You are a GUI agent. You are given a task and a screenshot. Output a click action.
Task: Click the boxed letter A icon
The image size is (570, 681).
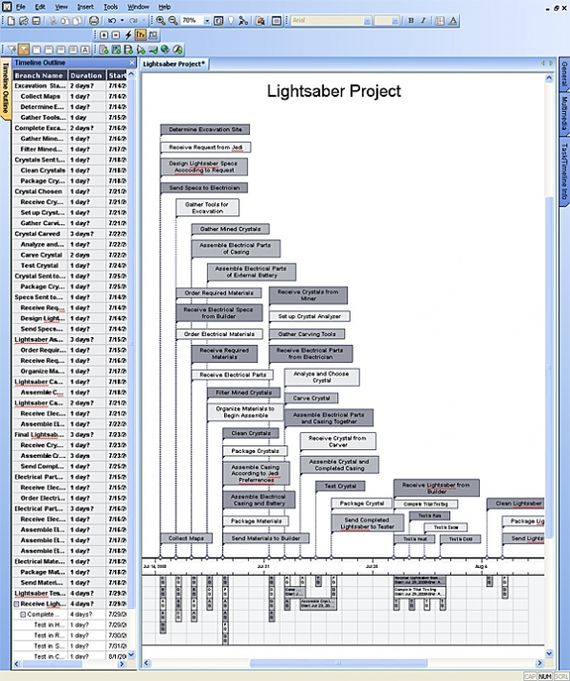85,50
